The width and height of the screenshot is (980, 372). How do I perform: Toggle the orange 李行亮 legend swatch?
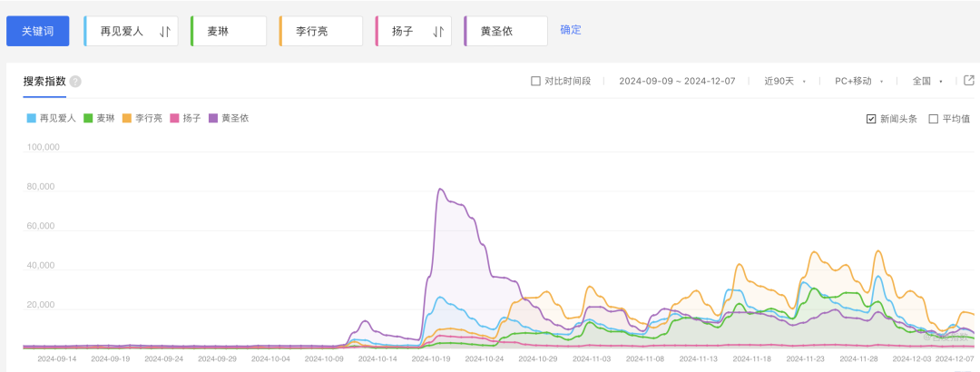pyautogui.click(x=127, y=118)
